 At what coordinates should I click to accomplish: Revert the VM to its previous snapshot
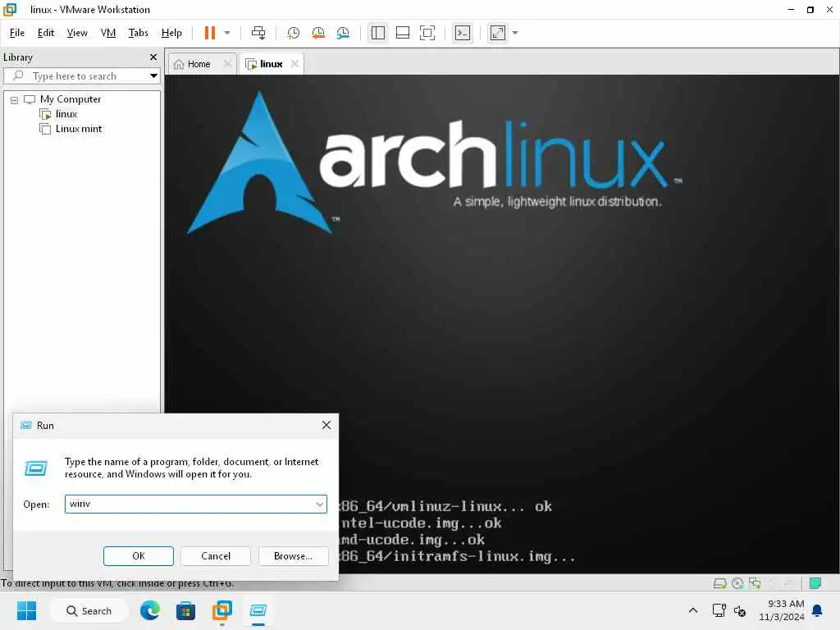click(x=318, y=33)
